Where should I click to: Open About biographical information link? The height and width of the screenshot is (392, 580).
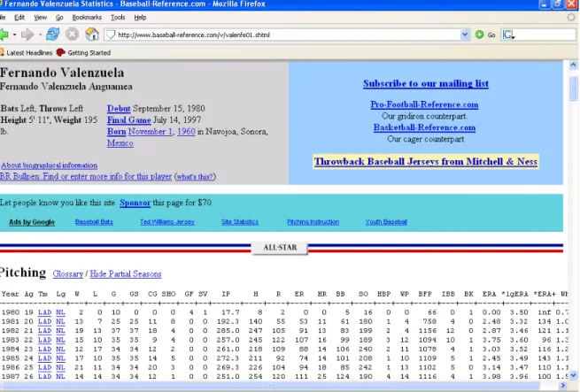pyautogui.click(x=50, y=165)
